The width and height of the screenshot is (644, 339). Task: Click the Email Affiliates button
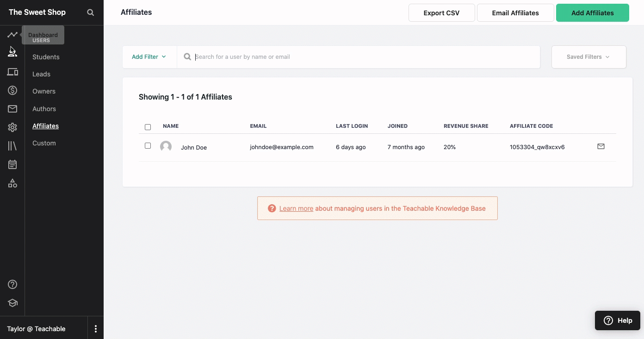[515, 13]
